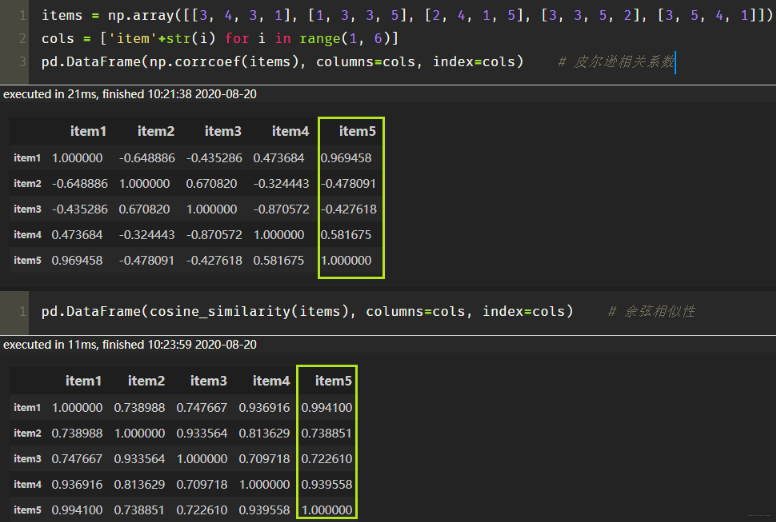The height and width of the screenshot is (522, 776).
Task: Click 0.994100 in item1 row, item5 column
Action: tap(327, 407)
